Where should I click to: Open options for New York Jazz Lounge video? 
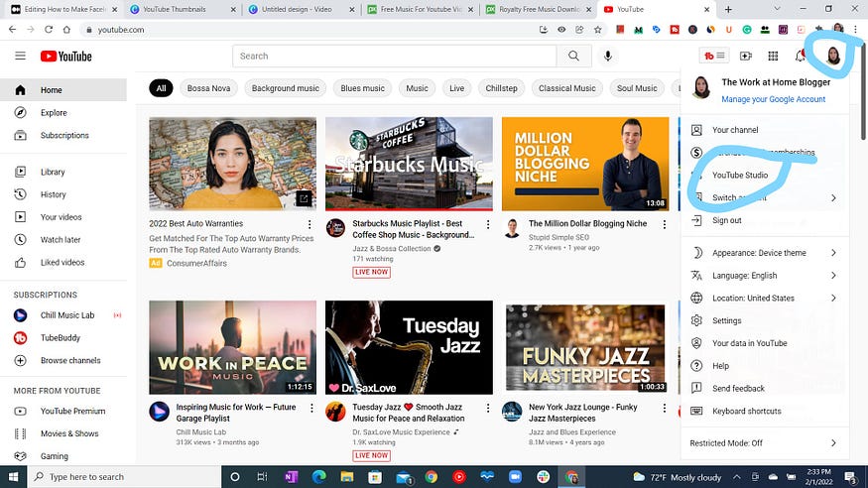[x=665, y=408]
